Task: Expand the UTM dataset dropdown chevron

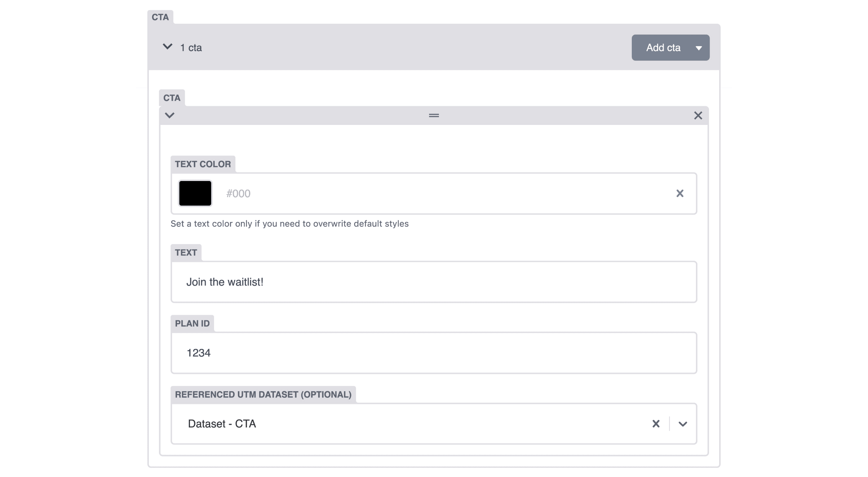Action: click(683, 424)
